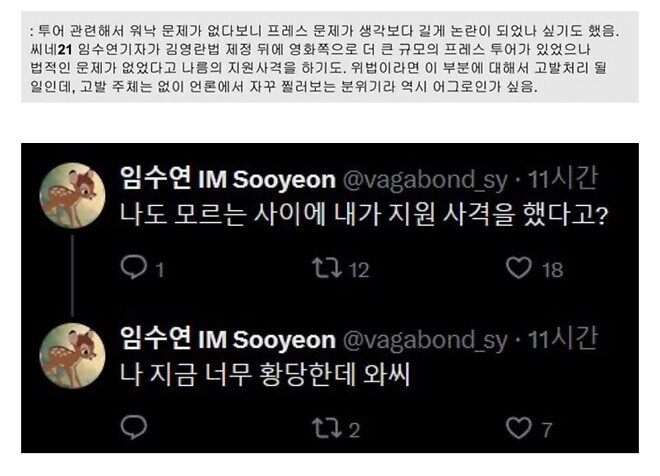This screenshot has width=660, height=476.
Task: Click the reply icon on second tweet
Action: tap(133, 427)
